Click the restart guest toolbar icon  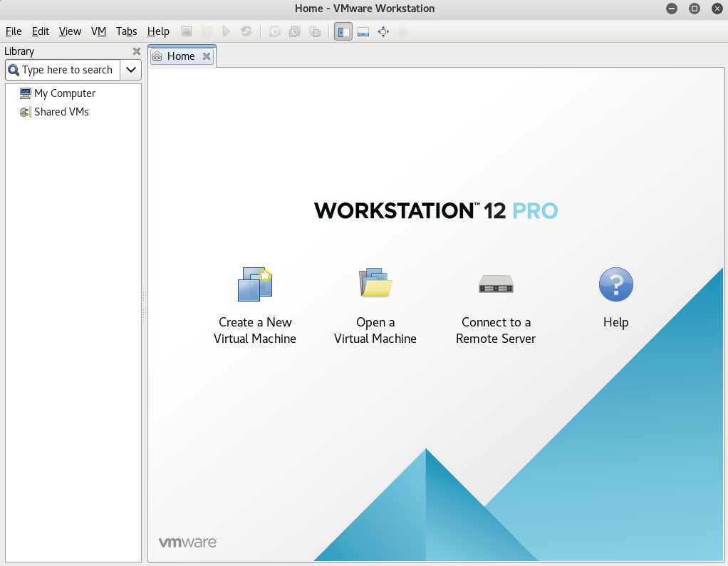click(246, 31)
